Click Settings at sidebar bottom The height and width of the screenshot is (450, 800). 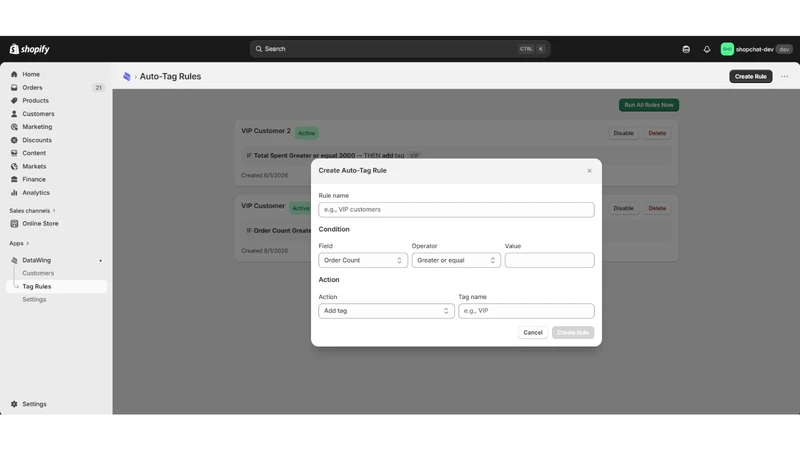pyautogui.click(x=34, y=404)
